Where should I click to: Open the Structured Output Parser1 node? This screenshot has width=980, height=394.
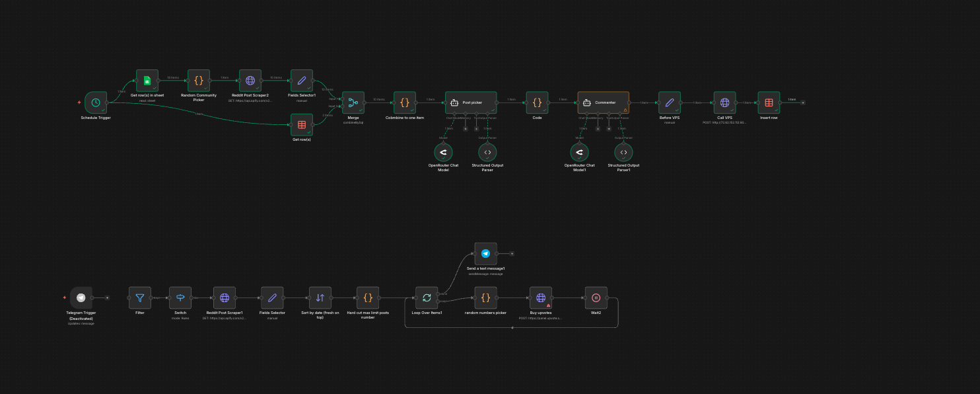[623, 152]
